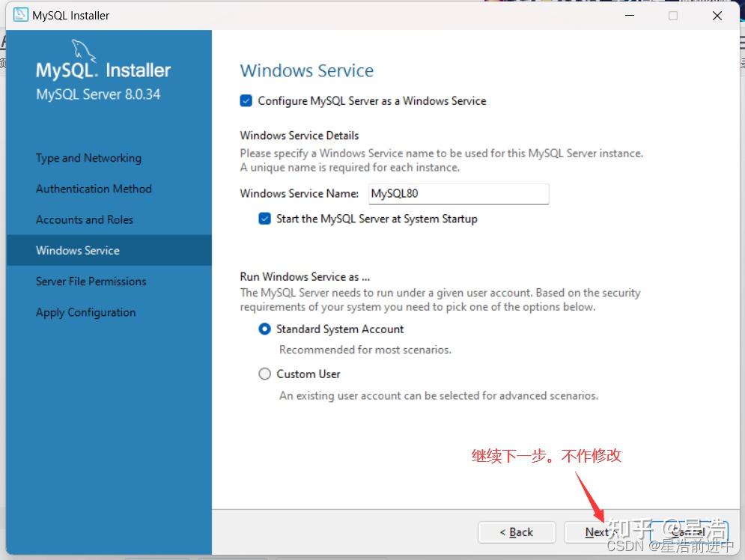The image size is (745, 560).
Task: Jump to Server File Permissions step
Action: click(91, 281)
